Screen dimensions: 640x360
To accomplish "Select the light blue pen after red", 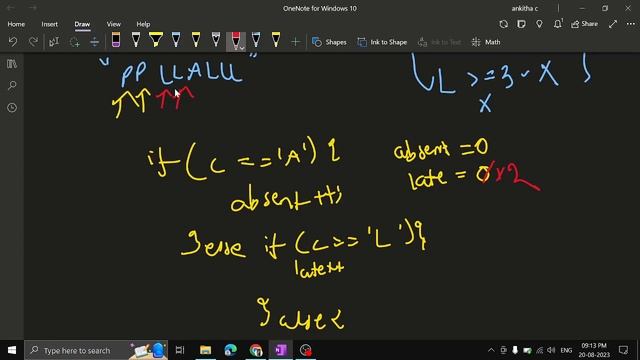I will pos(256,40).
